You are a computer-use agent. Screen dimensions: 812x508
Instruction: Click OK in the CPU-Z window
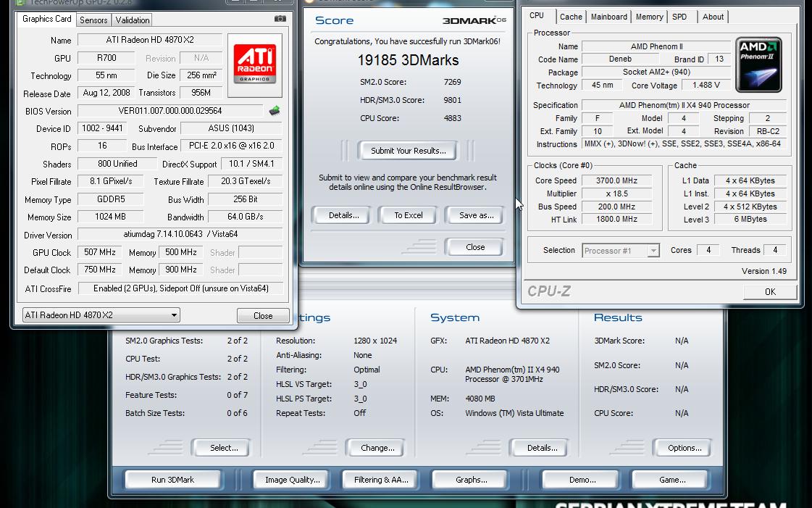click(770, 291)
